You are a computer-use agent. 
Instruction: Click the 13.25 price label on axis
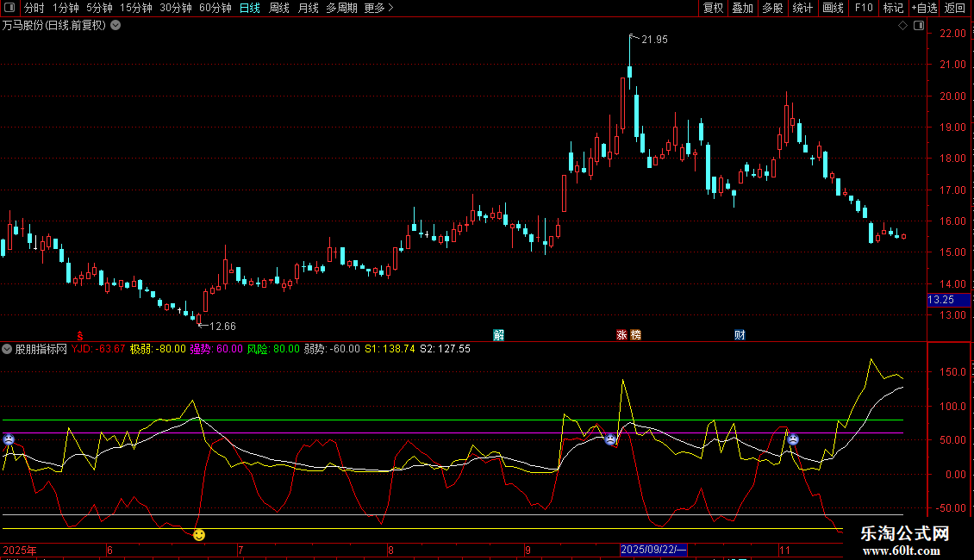tap(948, 300)
